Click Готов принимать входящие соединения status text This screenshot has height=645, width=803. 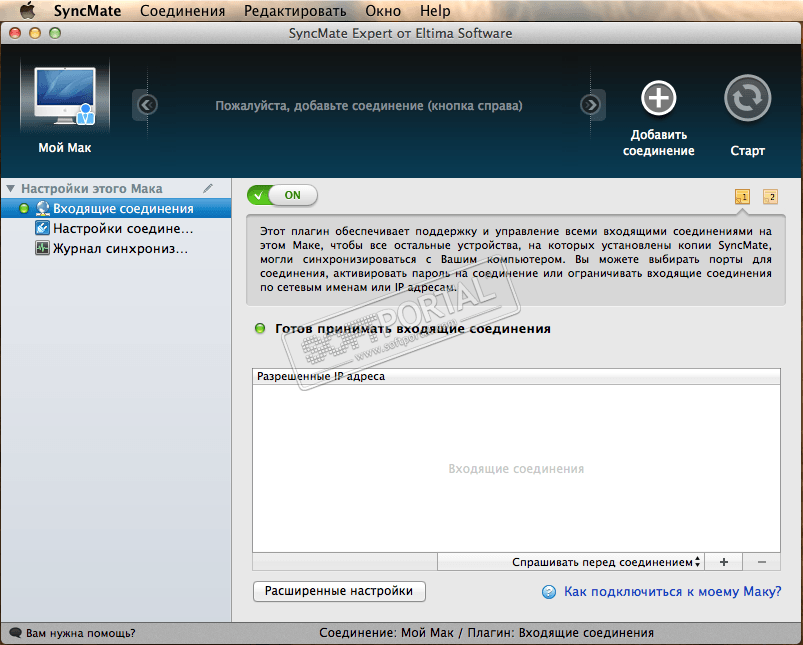pyautogui.click(x=413, y=328)
